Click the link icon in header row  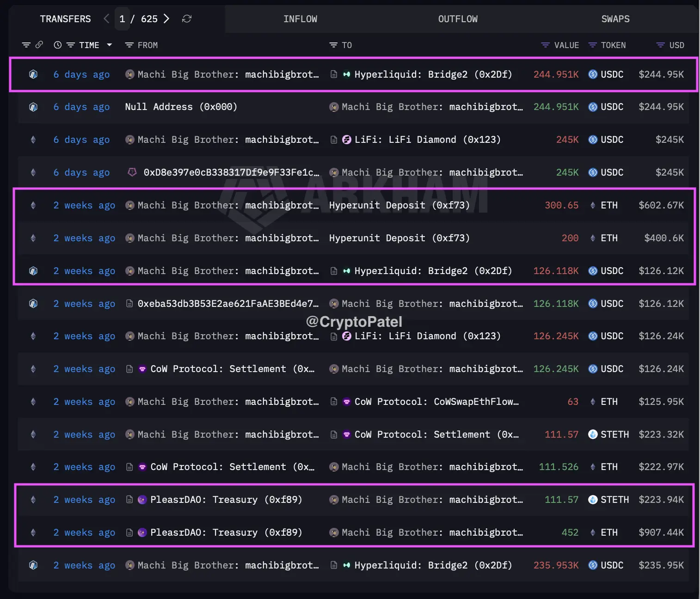(39, 45)
